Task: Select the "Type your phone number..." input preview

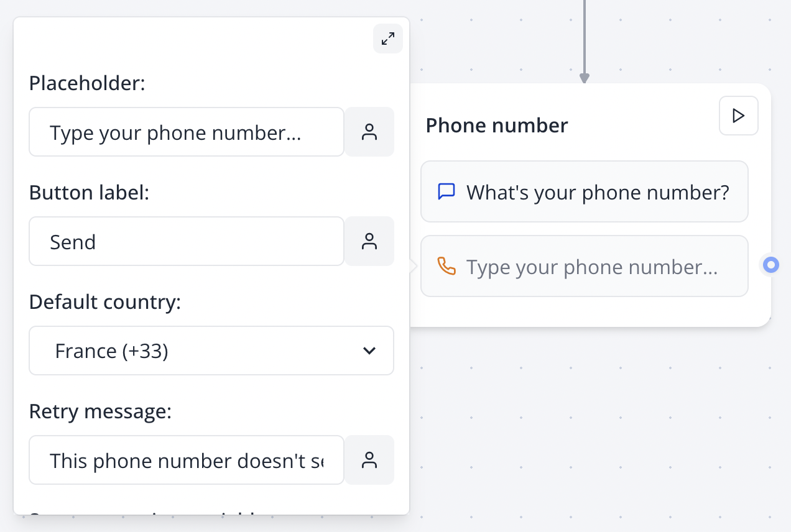Action: 585,266
